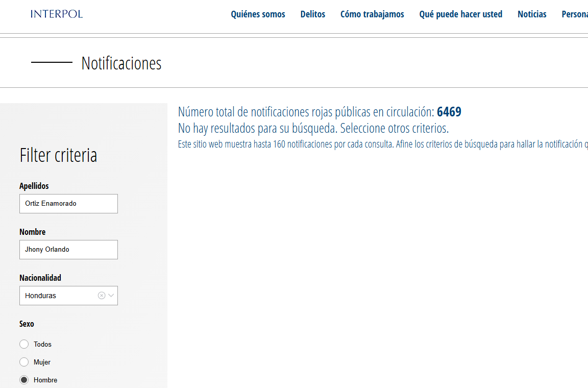The width and height of the screenshot is (588, 388).
Task: Open the partially visible Persona menu item
Action: pos(575,14)
